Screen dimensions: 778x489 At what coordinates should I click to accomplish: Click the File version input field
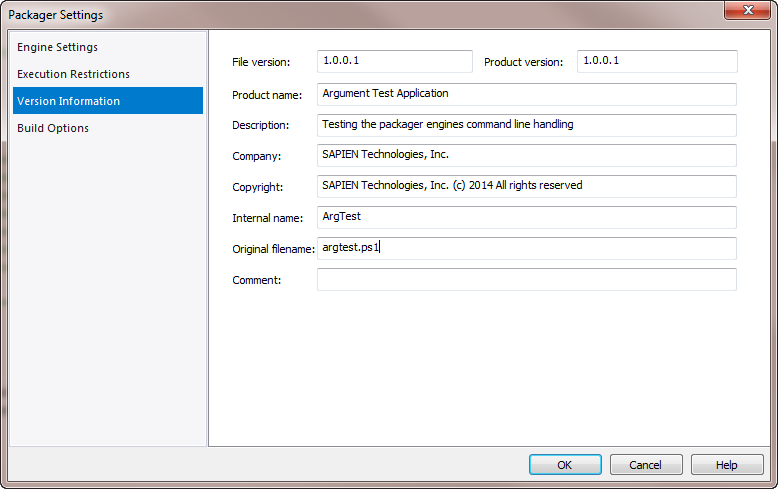394,61
